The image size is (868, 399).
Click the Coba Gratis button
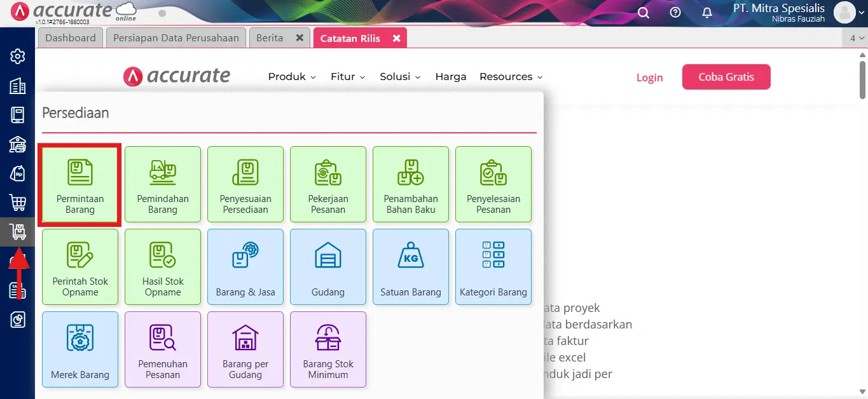tap(726, 76)
